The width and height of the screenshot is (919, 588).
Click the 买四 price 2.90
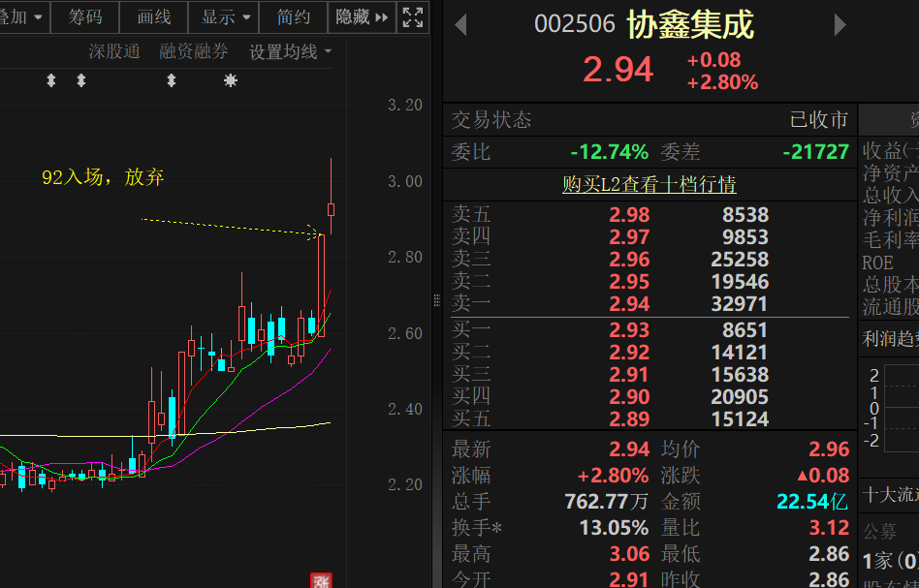pos(629,397)
